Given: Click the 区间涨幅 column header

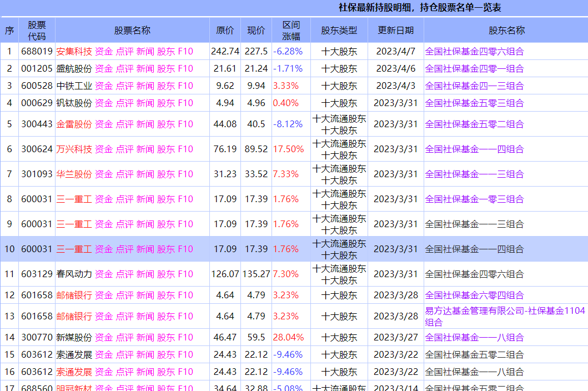Looking at the screenshot, I should (291, 31).
